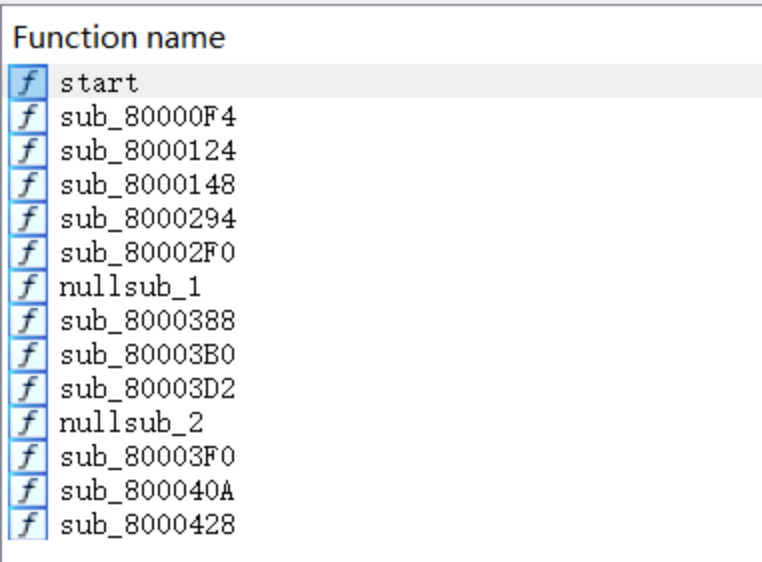Click the function icon next to sub_8000428

coord(28,524)
